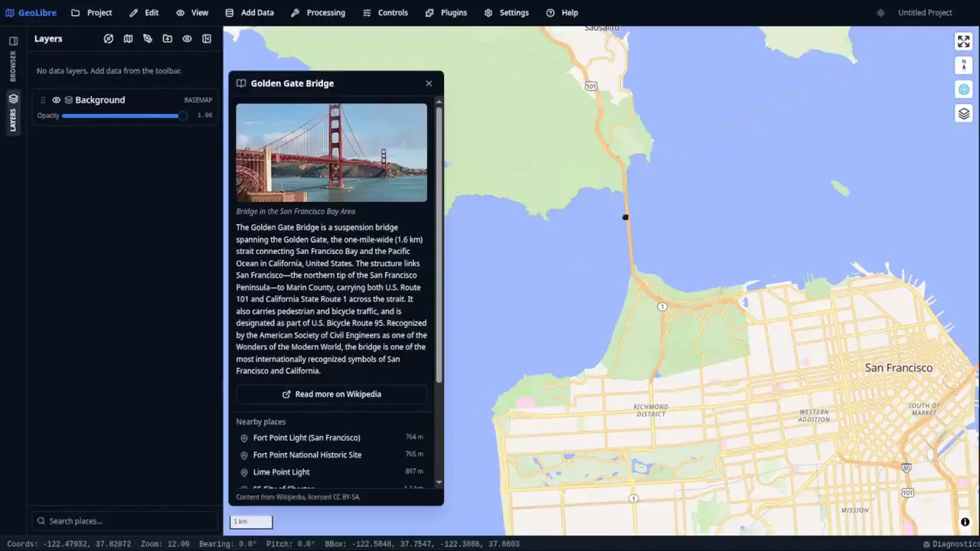Click the drag handle of Background layer
Image resolution: width=980 pixels, height=551 pixels.
coord(43,99)
